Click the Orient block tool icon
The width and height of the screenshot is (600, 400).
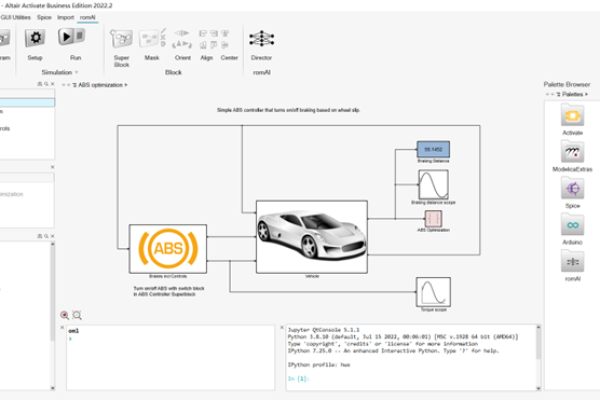pyautogui.click(x=182, y=39)
